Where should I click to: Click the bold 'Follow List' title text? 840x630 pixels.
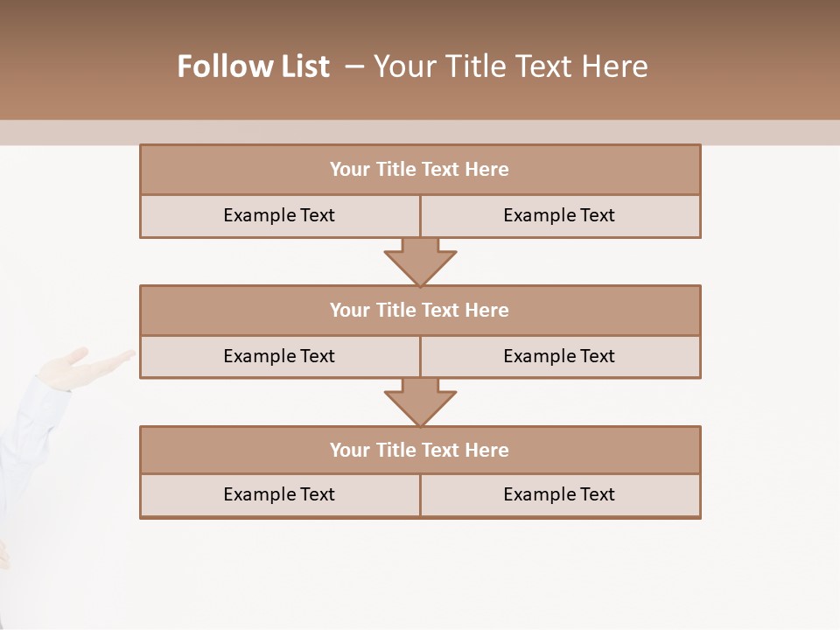[x=253, y=66]
